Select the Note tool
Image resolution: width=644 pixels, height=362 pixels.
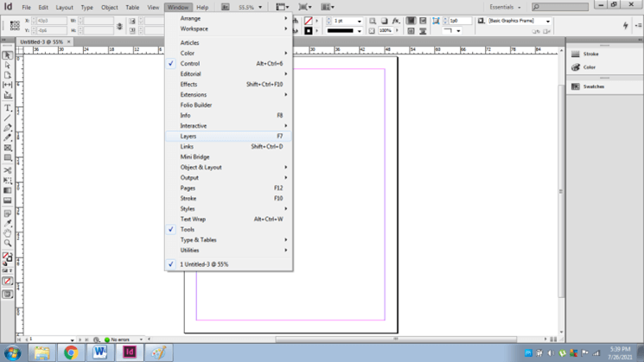(8, 214)
